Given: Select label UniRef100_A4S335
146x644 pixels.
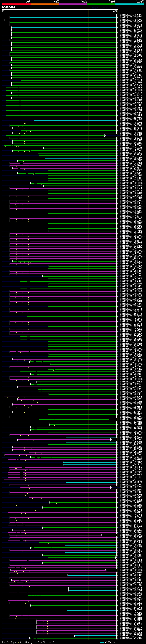Looking at the screenshot, I should pos(131,148).
